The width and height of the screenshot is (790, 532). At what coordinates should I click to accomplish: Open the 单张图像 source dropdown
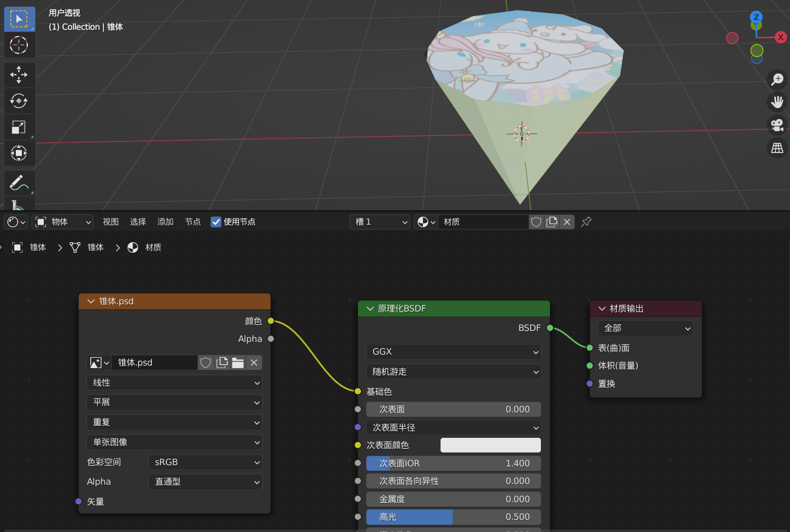coord(174,442)
